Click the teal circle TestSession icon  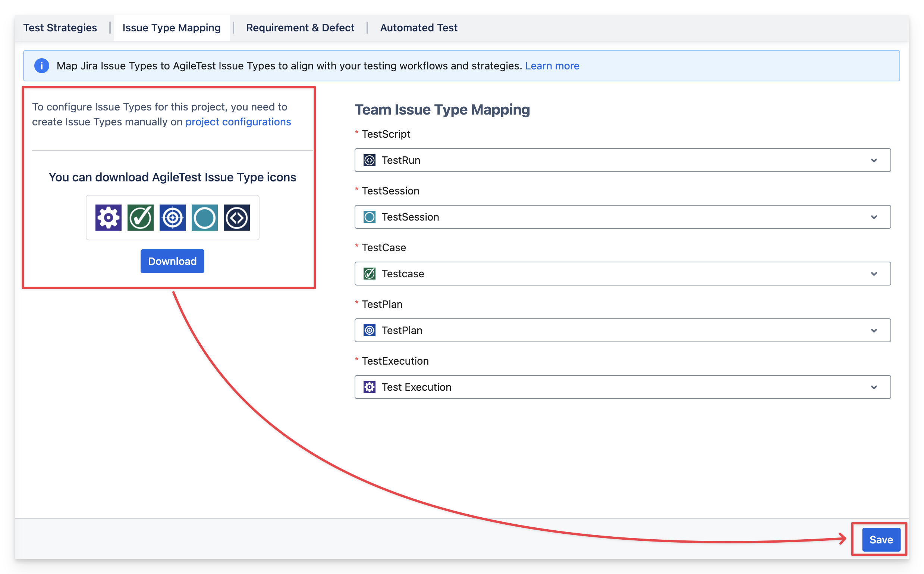coord(204,218)
